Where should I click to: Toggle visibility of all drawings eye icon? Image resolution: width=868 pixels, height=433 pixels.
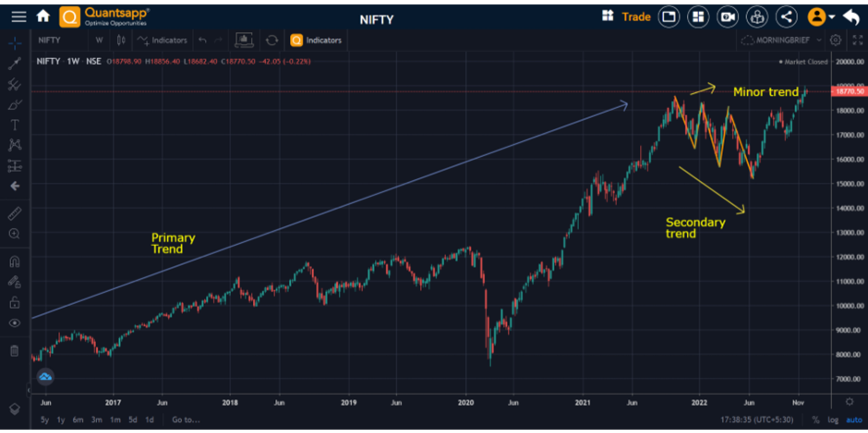14,323
